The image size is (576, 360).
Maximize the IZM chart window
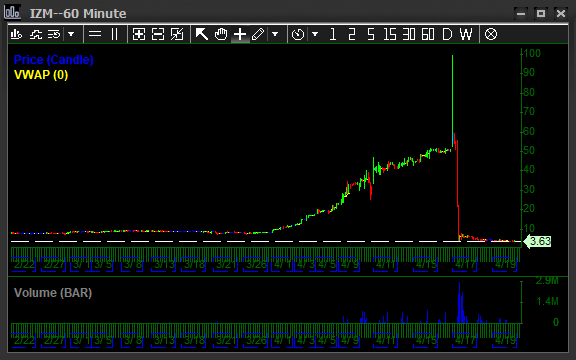click(541, 14)
